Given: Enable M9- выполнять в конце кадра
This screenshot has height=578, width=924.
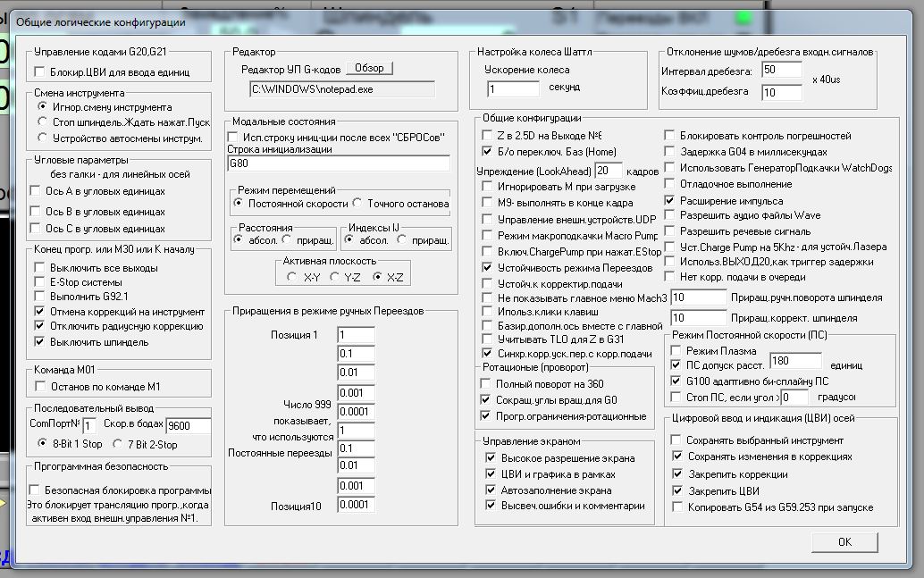Looking at the screenshot, I should (487, 202).
